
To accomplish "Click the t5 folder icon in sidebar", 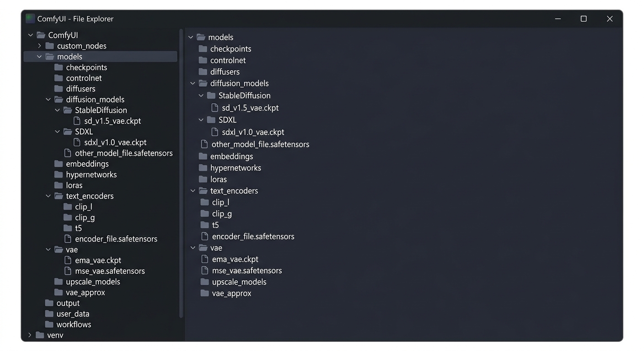I will 68,228.
